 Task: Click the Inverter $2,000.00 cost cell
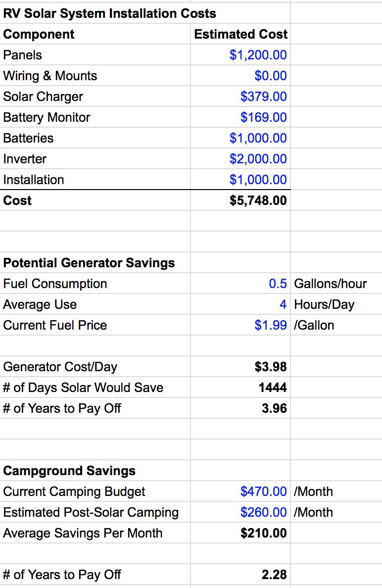tap(258, 159)
